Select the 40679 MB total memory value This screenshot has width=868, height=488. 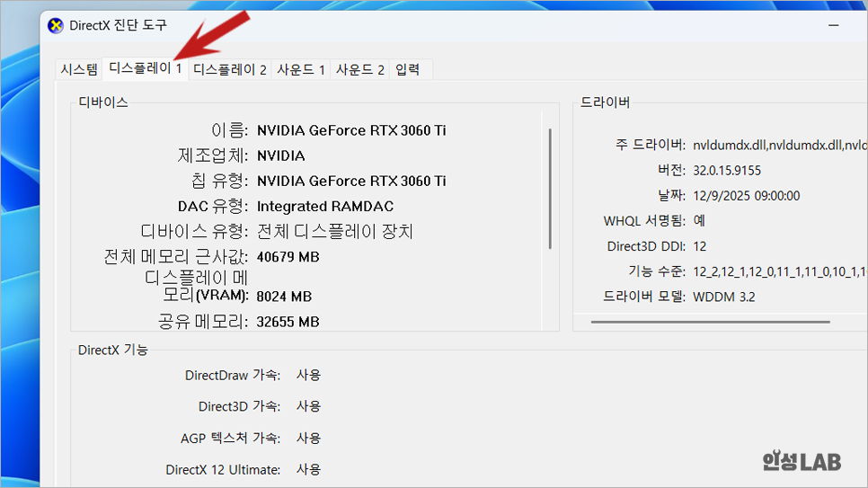tap(288, 257)
